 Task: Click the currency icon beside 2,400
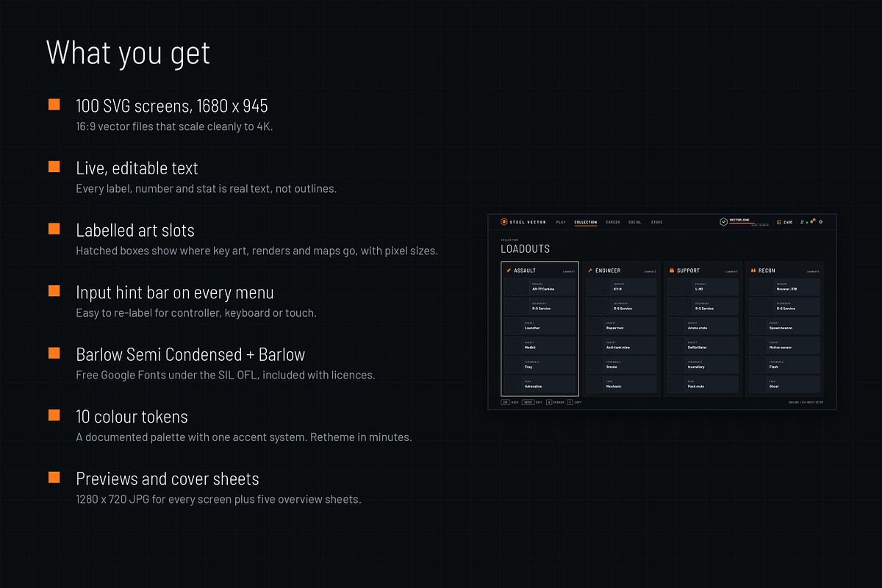pyautogui.click(x=779, y=222)
